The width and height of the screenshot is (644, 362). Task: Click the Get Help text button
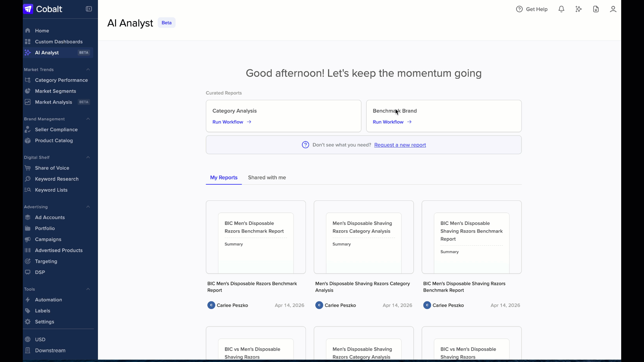click(x=537, y=9)
